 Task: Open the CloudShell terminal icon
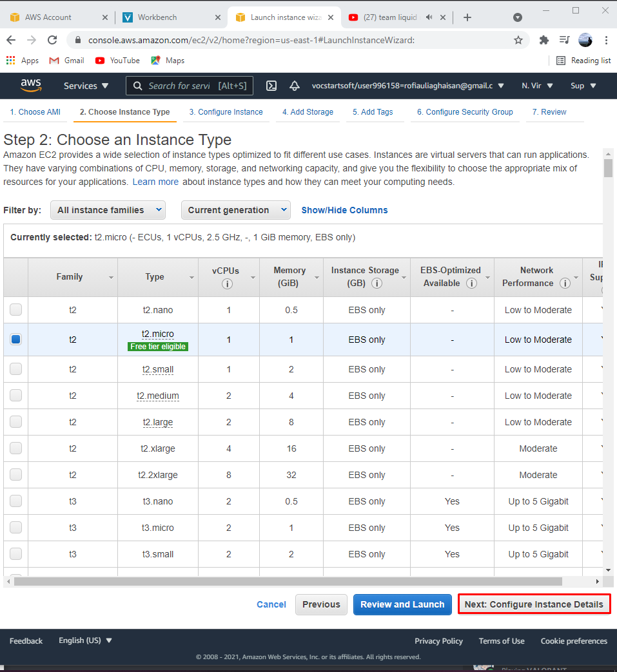tap(271, 86)
